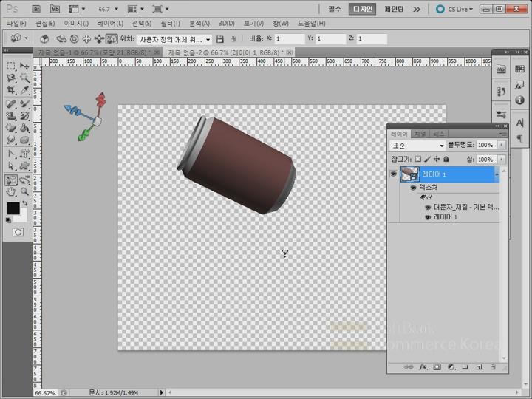Click the 3D pan object icon
This screenshot has height=399, width=532.
86,39
